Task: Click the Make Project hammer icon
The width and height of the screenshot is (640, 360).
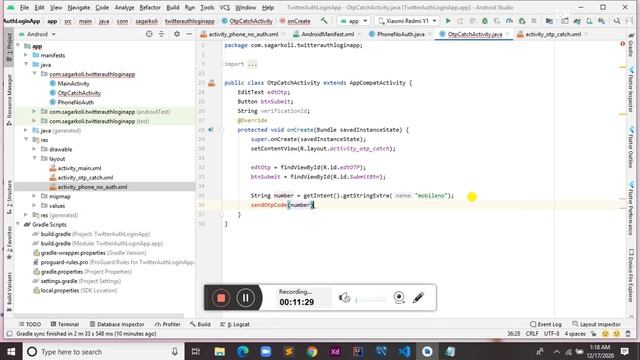Action: 324,21
